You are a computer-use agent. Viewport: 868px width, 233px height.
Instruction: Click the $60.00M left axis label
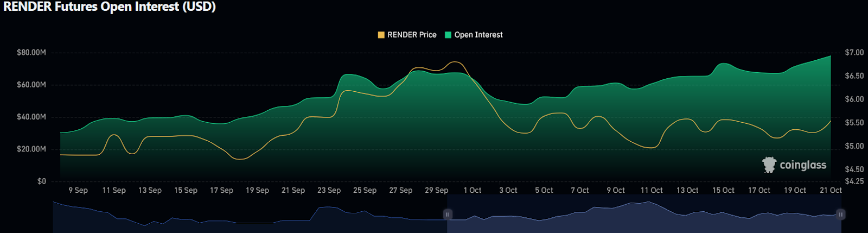[31, 85]
